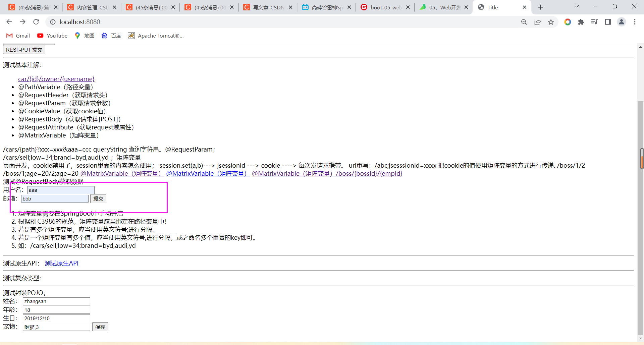This screenshot has height=345, width=644.
Task: Open the Chrome three-dot menu
Action: pos(635,22)
